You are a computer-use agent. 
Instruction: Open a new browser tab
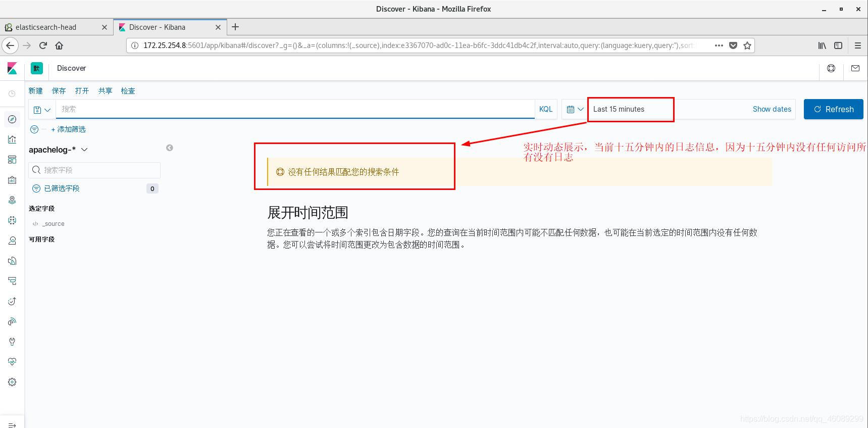235,27
